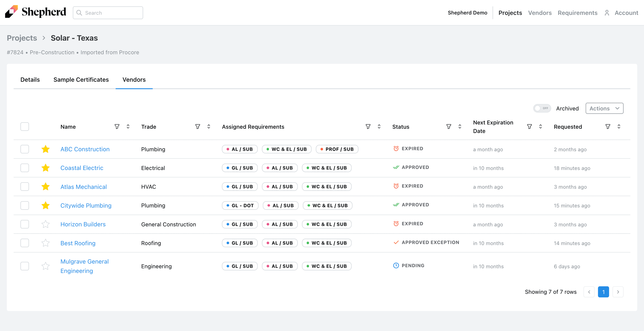
Task: Toggle the Archived switch on
Action: point(542,108)
